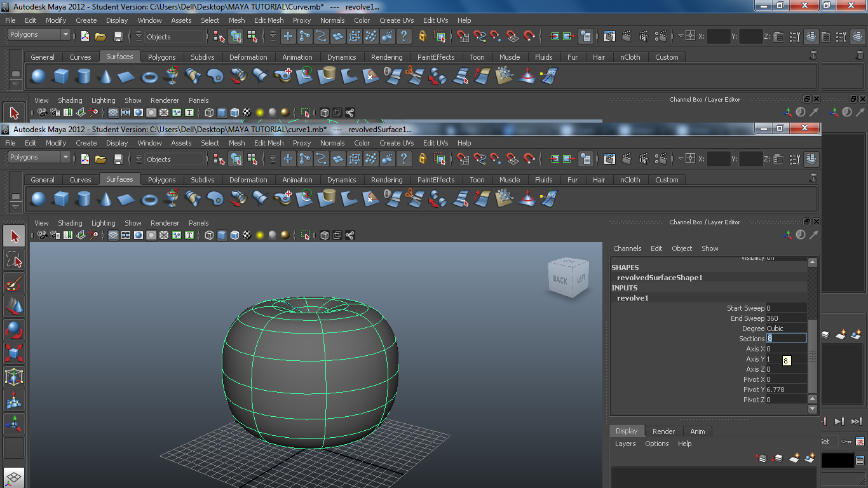Toggle Snap to Curves magnet in front window
The width and height of the screenshot is (868, 488).
tap(480, 159)
